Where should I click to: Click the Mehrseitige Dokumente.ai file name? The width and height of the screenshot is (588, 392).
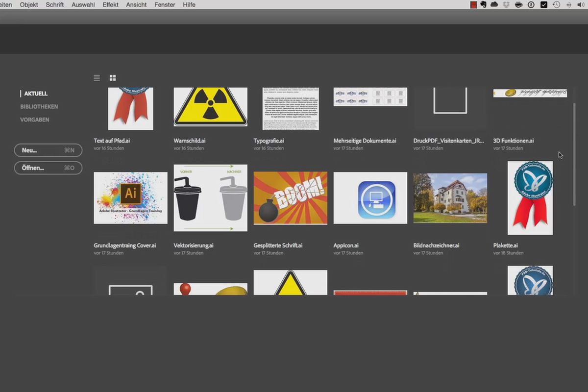(365, 141)
